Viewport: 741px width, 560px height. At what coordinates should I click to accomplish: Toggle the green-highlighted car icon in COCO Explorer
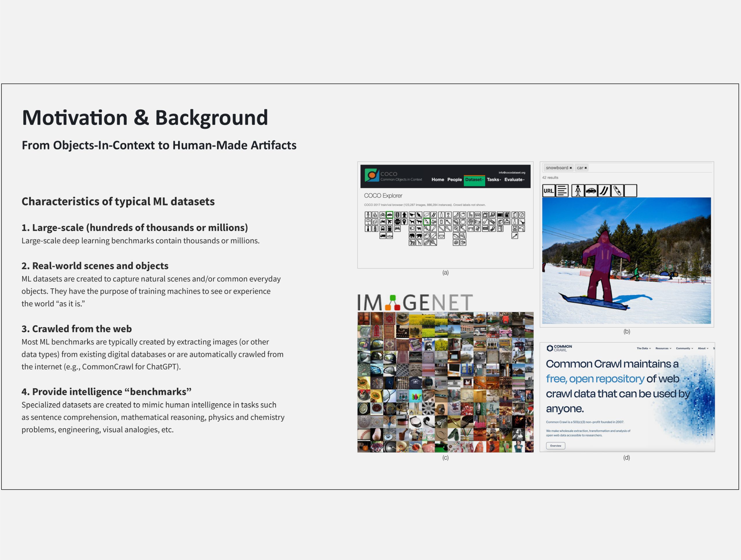(x=390, y=215)
